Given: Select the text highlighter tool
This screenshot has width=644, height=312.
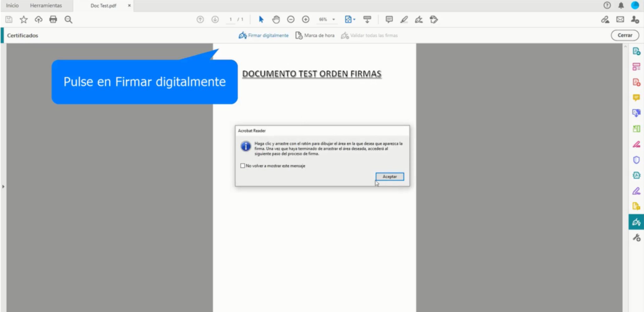Looking at the screenshot, I should pyautogui.click(x=404, y=19).
